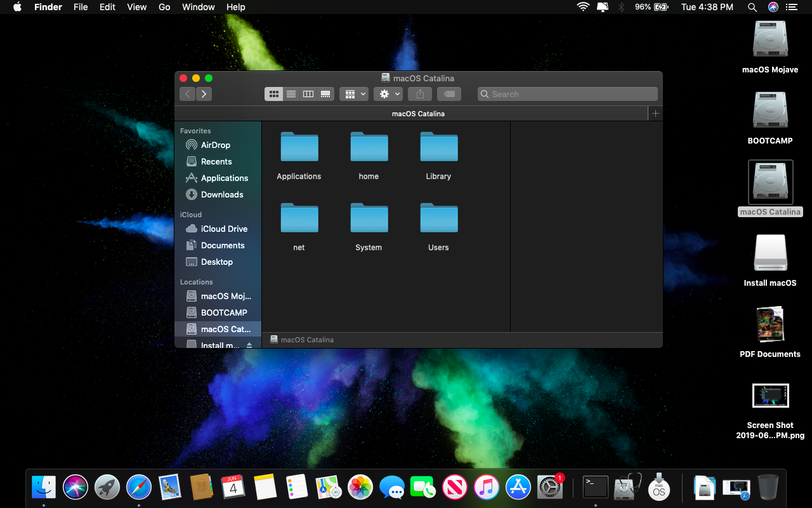Open Launchpad from the Dock

[107, 487]
